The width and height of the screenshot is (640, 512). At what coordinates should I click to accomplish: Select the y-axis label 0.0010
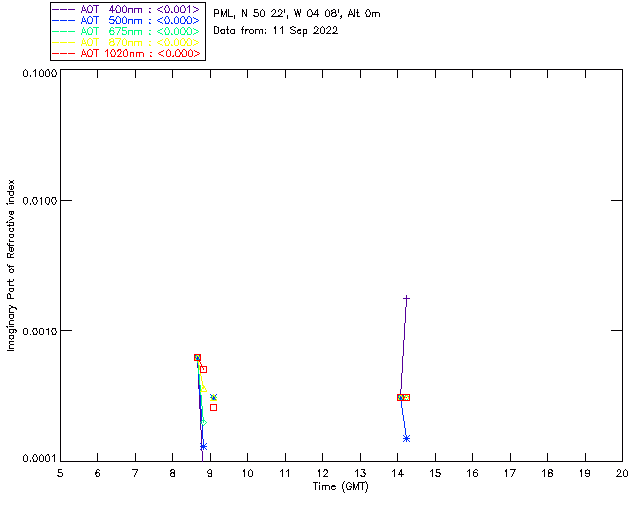(x=39, y=331)
